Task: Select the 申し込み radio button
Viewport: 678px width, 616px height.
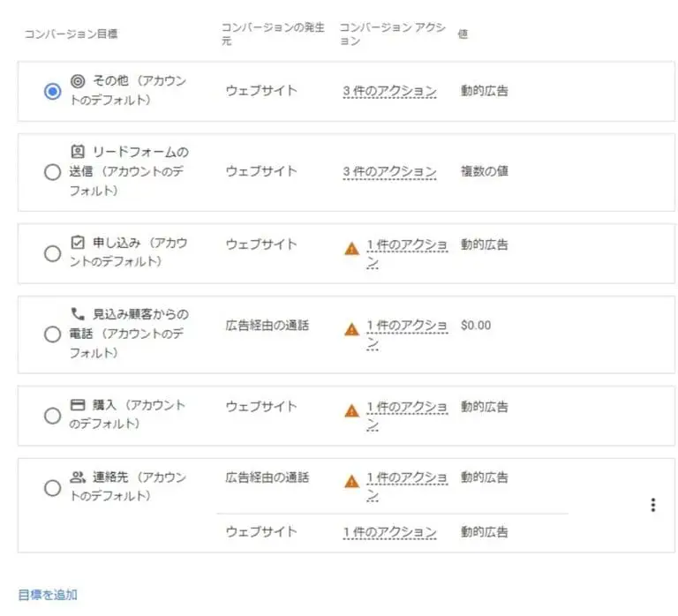Action: coord(52,253)
